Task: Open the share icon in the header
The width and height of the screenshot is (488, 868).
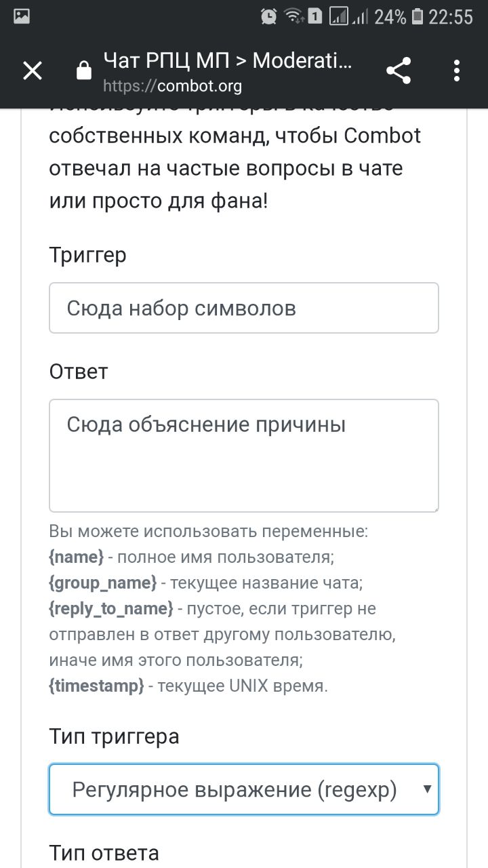Action: coord(399,71)
